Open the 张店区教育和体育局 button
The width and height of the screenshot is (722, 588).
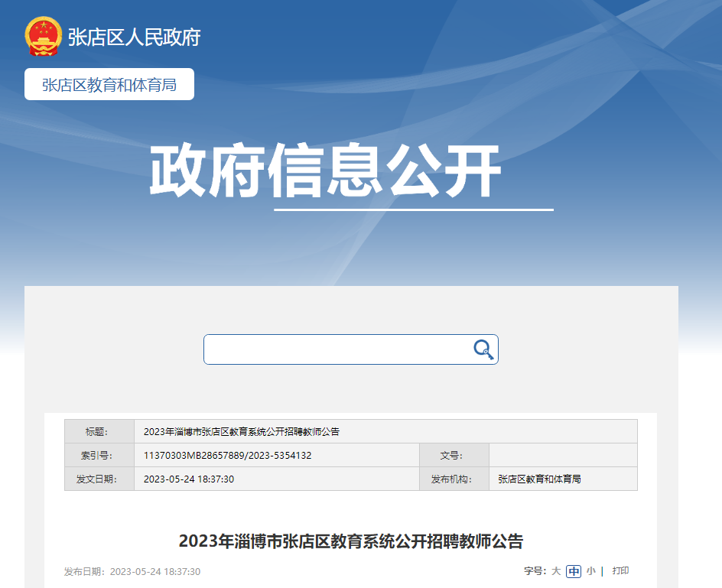[109, 84]
